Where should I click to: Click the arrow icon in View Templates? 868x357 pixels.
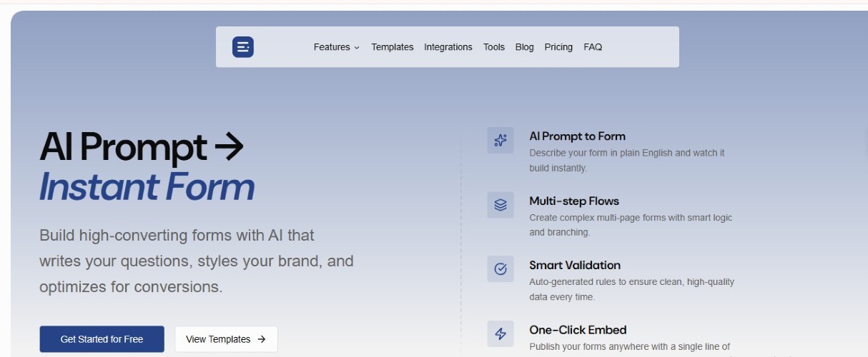262,339
